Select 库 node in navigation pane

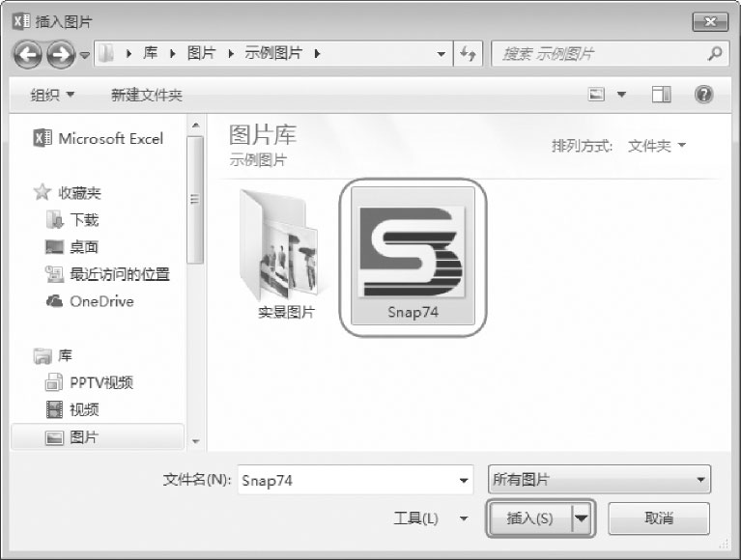[53, 355]
